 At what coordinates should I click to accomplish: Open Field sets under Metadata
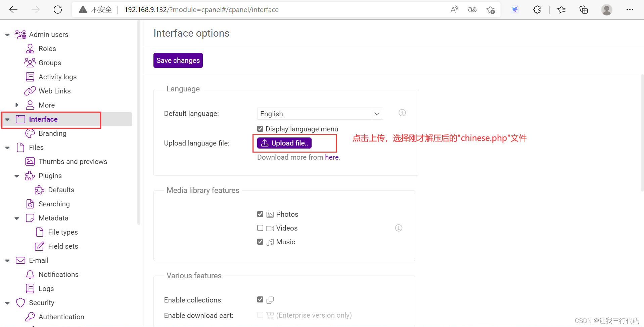[63, 246]
